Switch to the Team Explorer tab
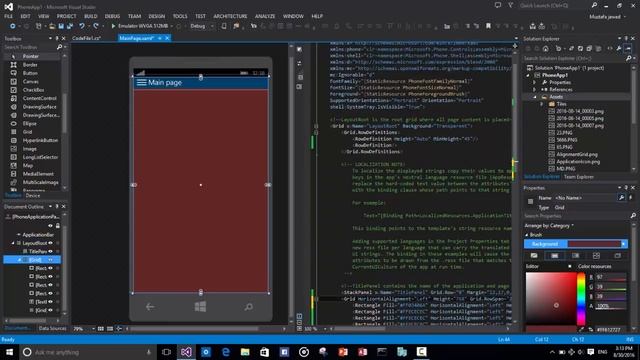 pyautogui.click(x=578, y=177)
